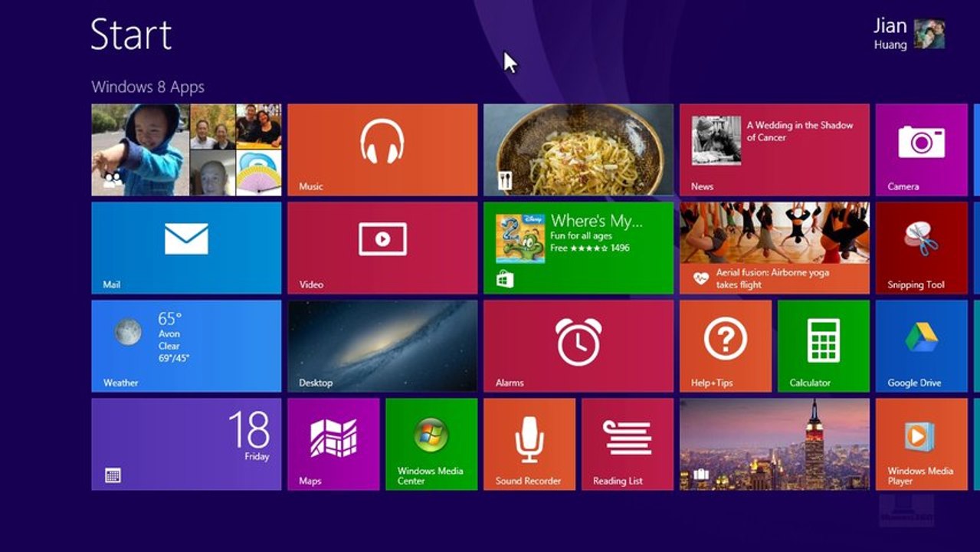Open the Google Drive tile
Image resolution: width=980 pixels, height=552 pixels.
(x=922, y=346)
